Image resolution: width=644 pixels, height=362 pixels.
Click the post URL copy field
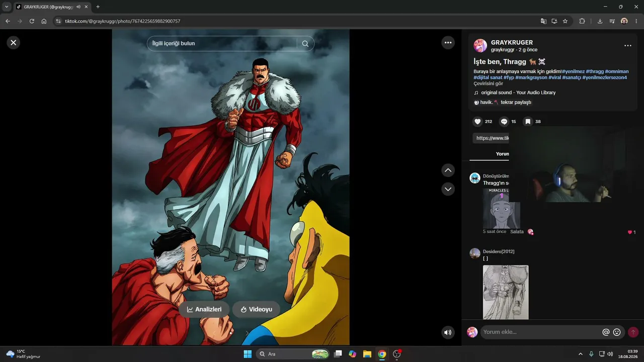[491, 138]
